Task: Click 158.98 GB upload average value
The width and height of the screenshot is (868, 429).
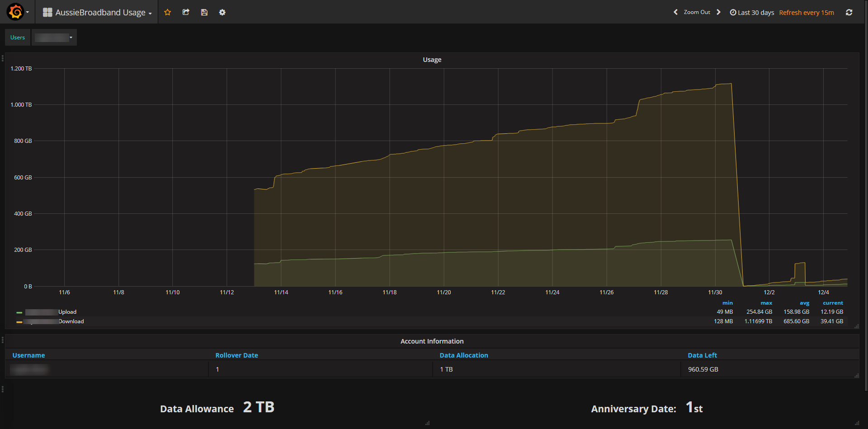Action: (796, 312)
